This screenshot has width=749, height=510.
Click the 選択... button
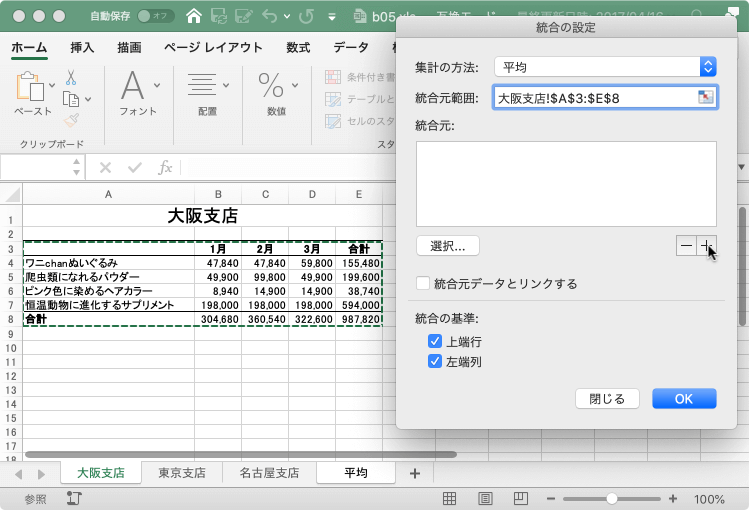click(x=448, y=246)
